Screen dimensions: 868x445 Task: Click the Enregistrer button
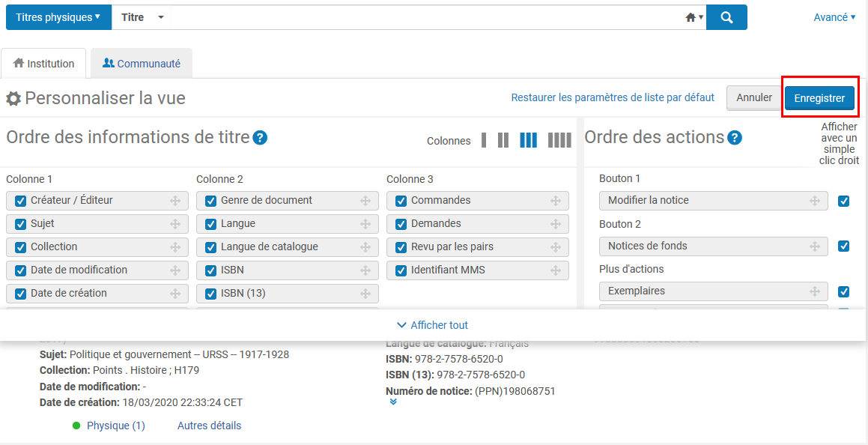coord(819,98)
